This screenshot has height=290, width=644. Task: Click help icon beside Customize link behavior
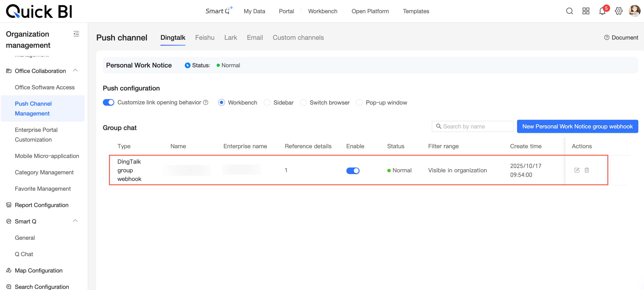pos(206,102)
